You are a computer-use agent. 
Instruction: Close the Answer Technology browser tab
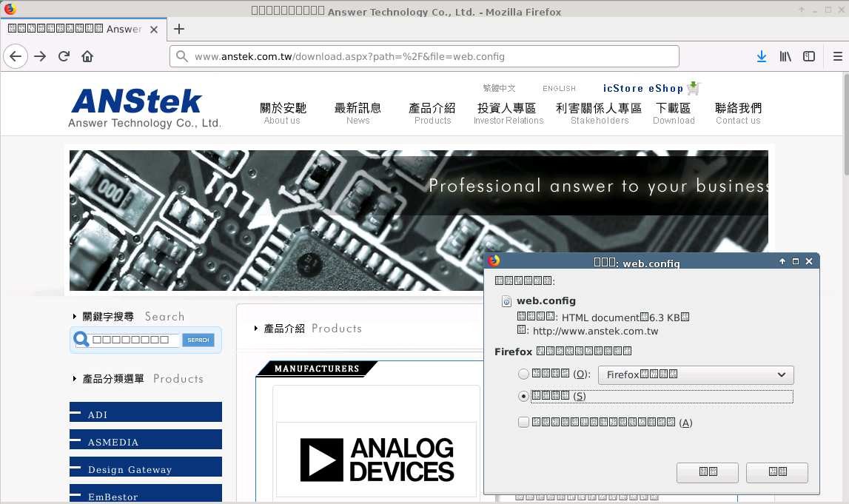(x=154, y=29)
